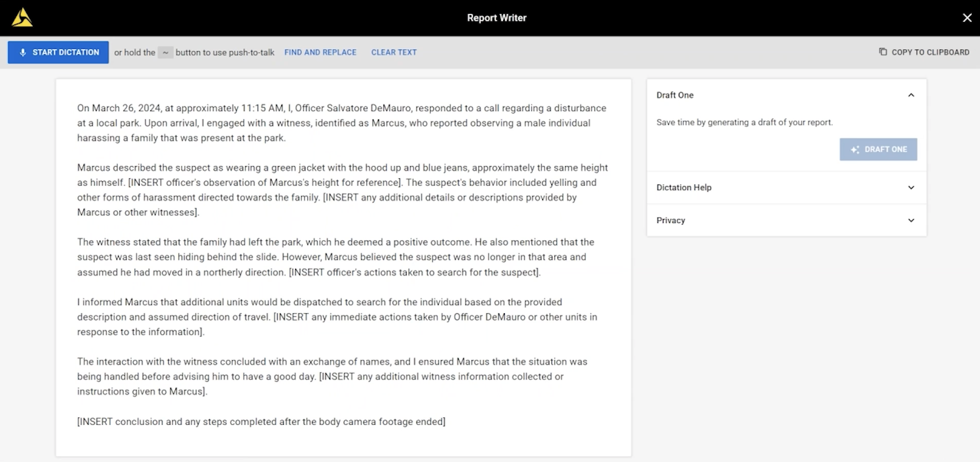Screen dimensions: 980x462
Task: Place cursor in the INSERT conclusion placeholder
Action: (x=261, y=422)
